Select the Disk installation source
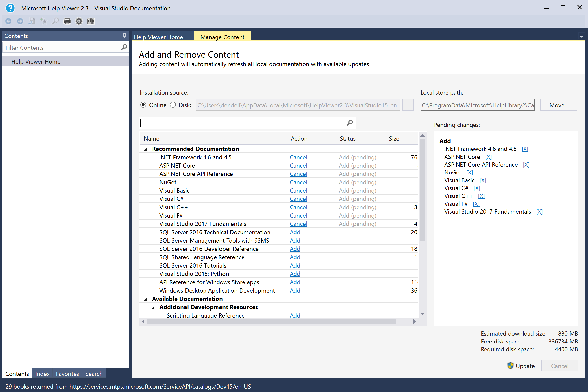The image size is (588, 392). pyautogui.click(x=173, y=105)
